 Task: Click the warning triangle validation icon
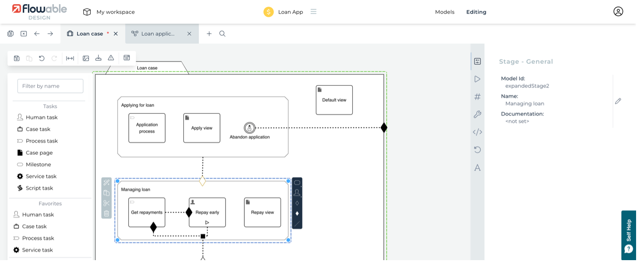point(111,58)
